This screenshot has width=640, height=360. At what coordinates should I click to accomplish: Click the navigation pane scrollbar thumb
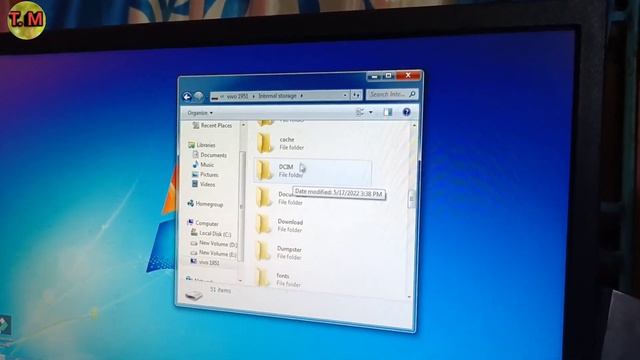(x=242, y=206)
